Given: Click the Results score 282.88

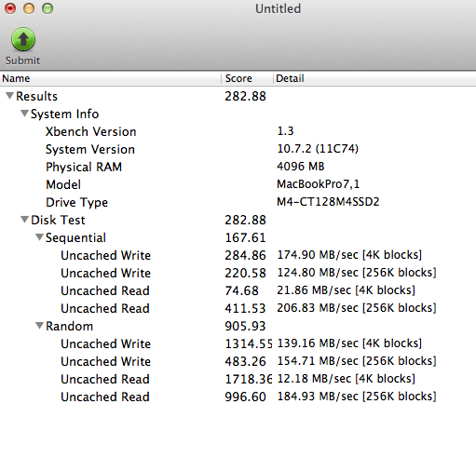Looking at the screenshot, I should [x=245, y=96].
